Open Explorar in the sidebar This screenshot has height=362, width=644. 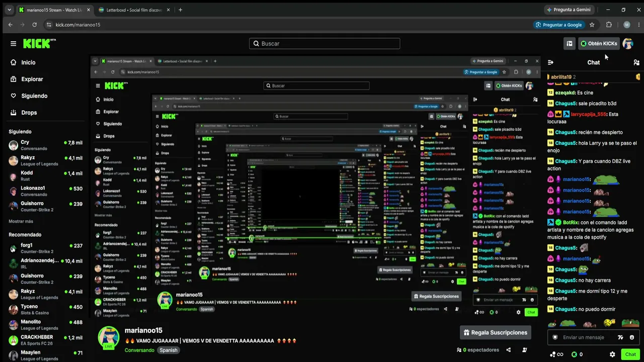32,79
